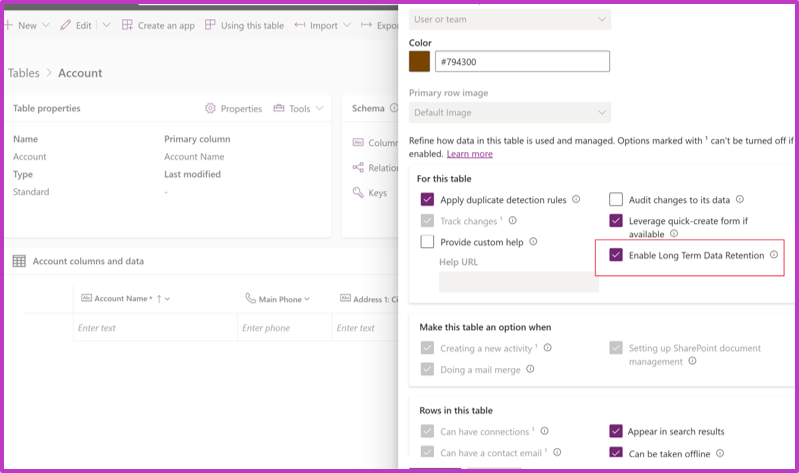Click the Edit pencil icon

click(65, 25)
